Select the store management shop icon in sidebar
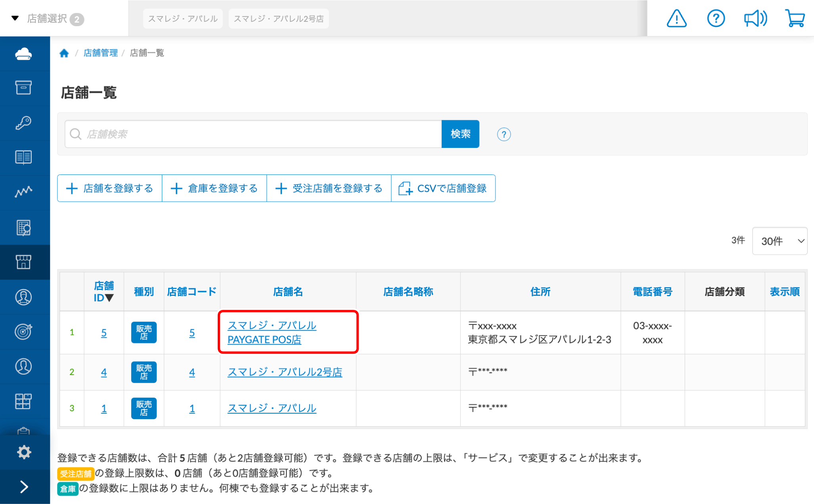The height and width of the screenshot is (504, 814). (23, 262)
